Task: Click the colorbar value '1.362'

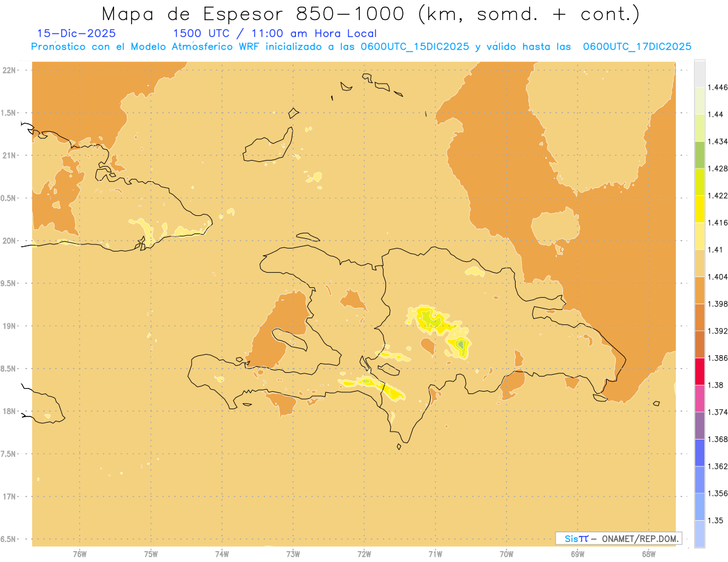Action: click(719, 466)
